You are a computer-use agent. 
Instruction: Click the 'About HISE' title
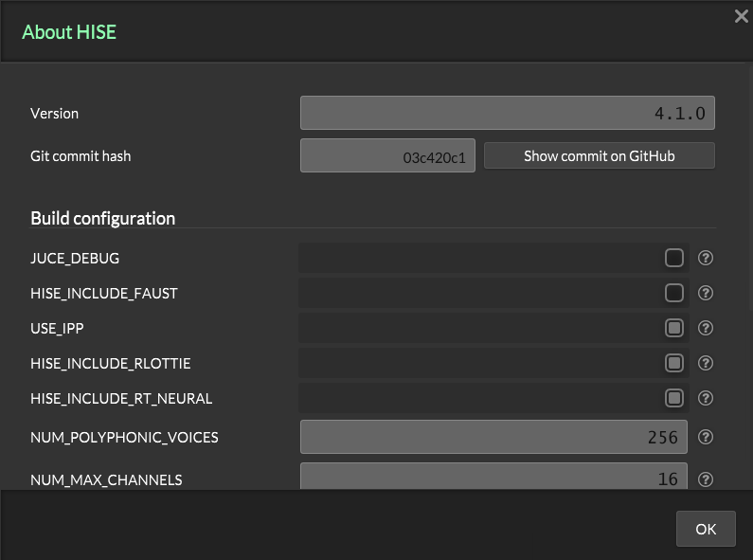(x=69, y=32)
